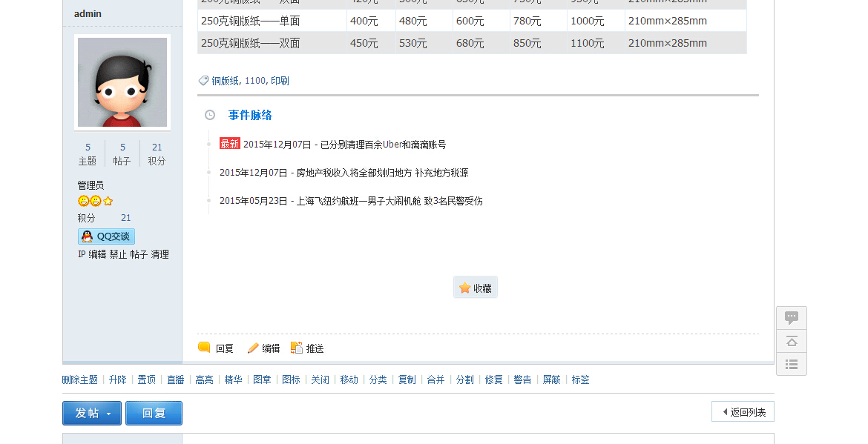Click the 删除主题 moderation link
Image resolution: width=868 pixels, height=444 pixels.
(x=80, y=380)
